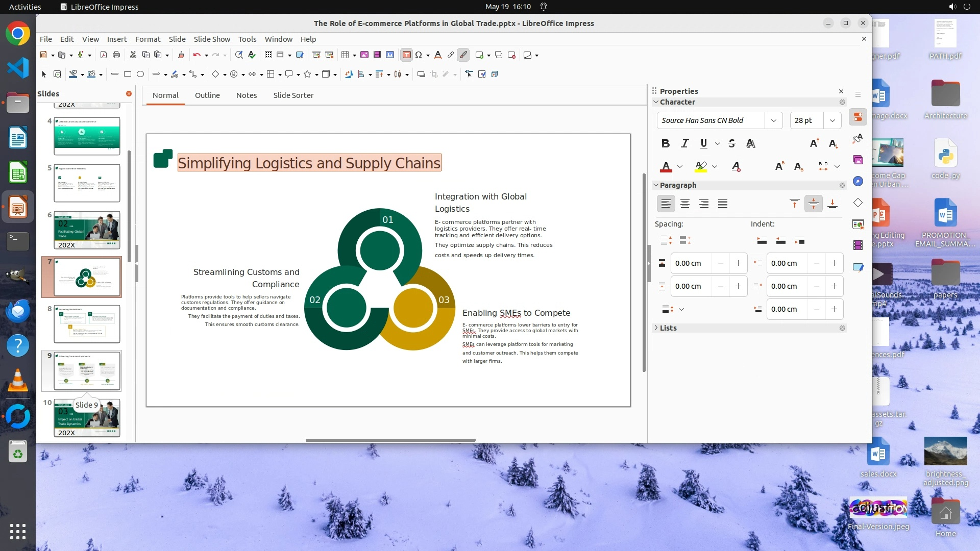Select slide 8 thumbnail in Slides panel
This screenshot has width=980, height=551.
pyautogui.click(x=87, y=324)
